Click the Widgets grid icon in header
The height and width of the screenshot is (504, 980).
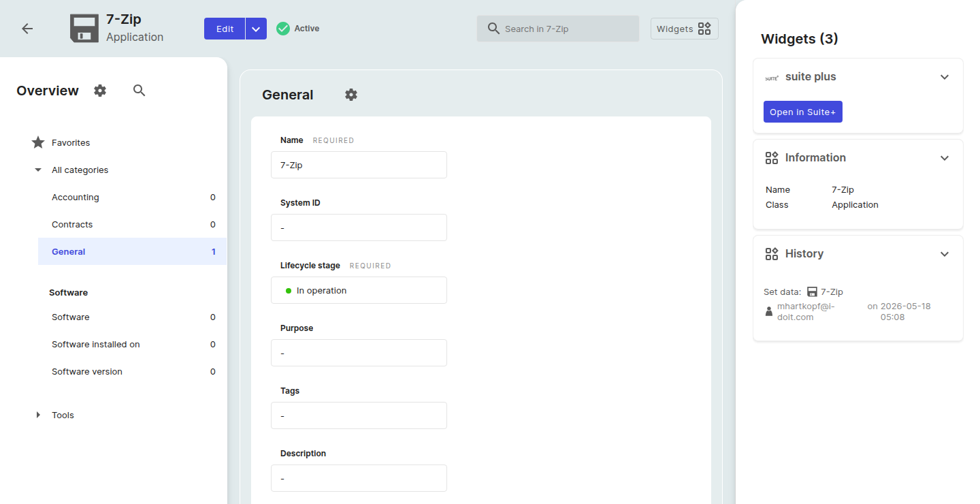coord(704,29)
